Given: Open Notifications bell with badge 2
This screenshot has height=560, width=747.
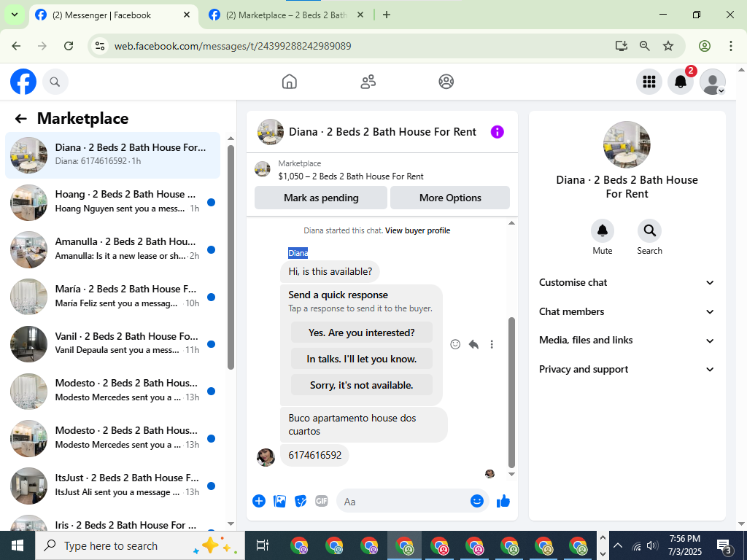Looking at the screenshot, I should 681,82.
